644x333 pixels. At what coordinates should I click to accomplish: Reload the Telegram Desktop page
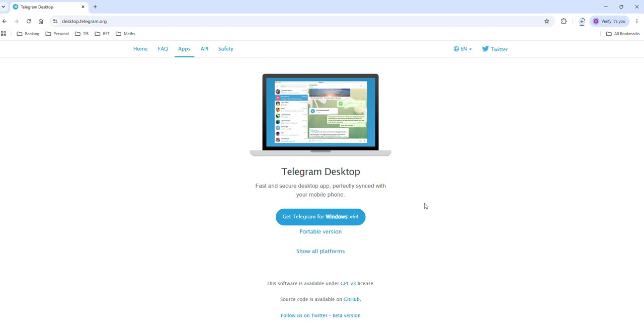click(29, 21)
